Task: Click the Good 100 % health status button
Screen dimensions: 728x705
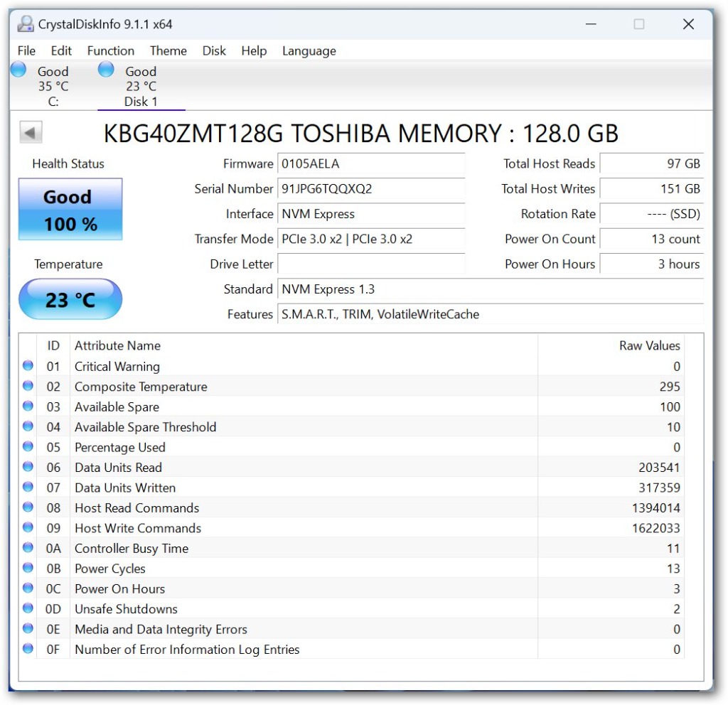Action: point(70,210)
